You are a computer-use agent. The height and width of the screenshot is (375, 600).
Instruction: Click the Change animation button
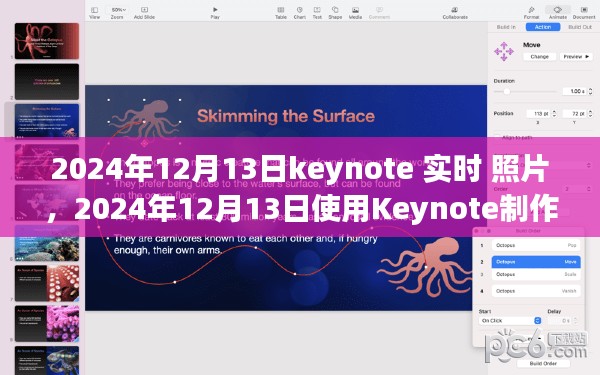point(540,56)
